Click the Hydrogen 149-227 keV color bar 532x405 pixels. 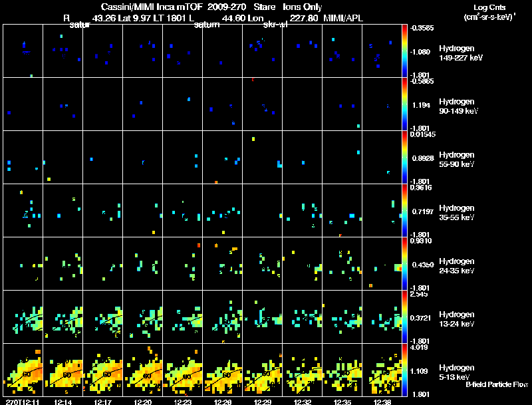(404, 51)
